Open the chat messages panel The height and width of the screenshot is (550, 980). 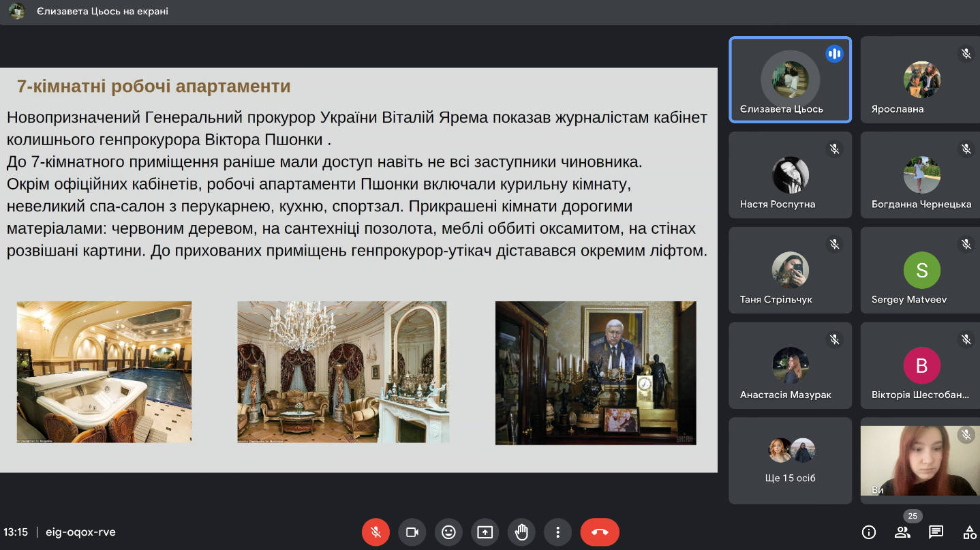tap(936, 532)
